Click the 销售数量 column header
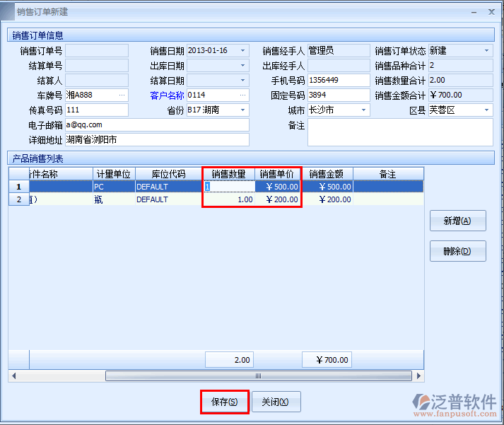504x425 pixels. tap(228, 174)
